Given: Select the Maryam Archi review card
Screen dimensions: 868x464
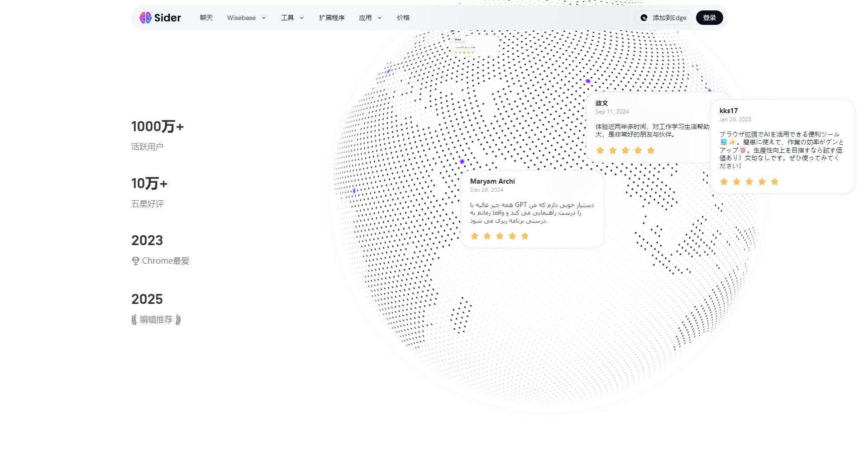Looking at the screenshot, I should (x=532, y=209).
